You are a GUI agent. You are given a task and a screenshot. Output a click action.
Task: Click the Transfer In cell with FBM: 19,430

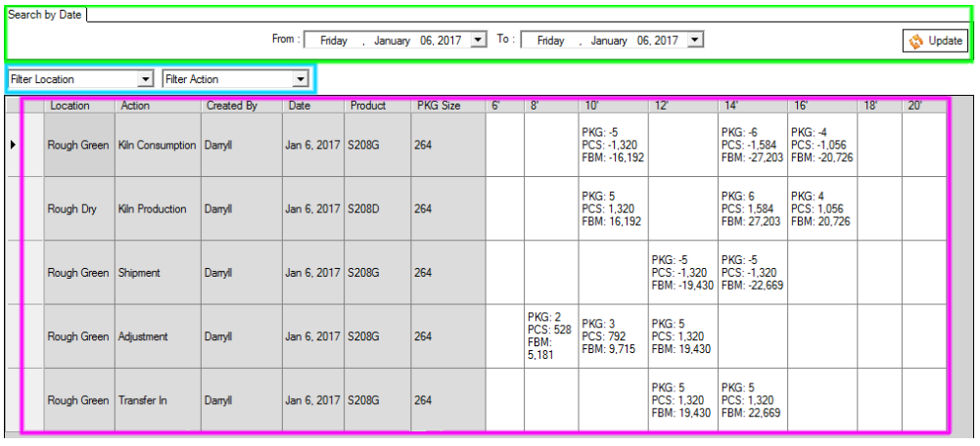[683, 400]
